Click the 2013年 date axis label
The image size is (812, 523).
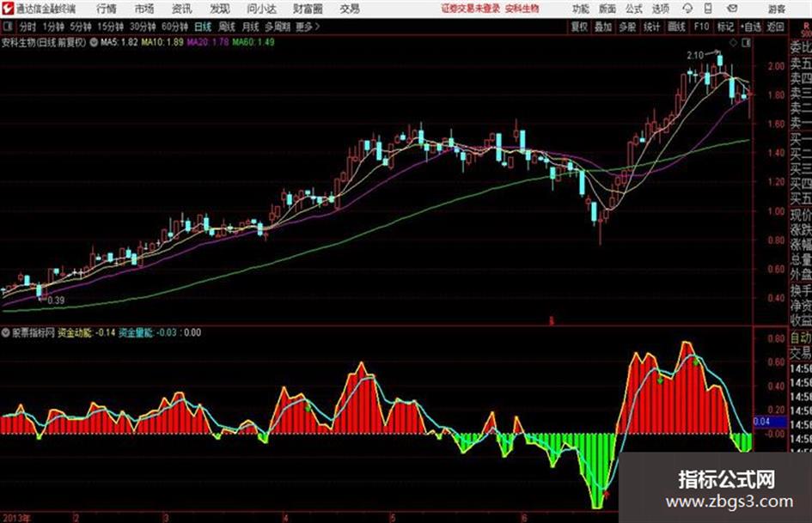[x=16, y=517]
